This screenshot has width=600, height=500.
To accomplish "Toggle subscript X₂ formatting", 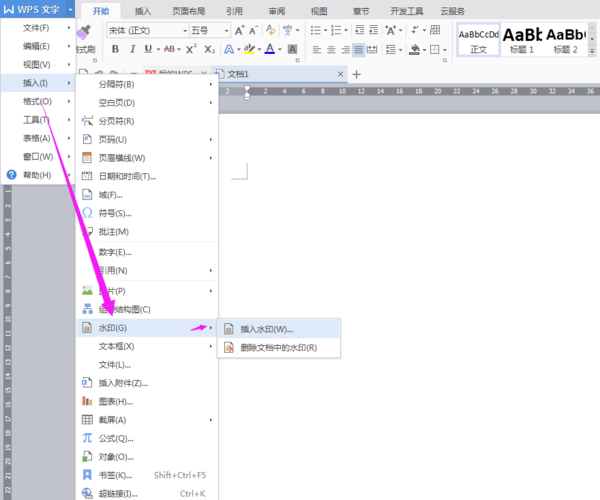I will [209, 49].
